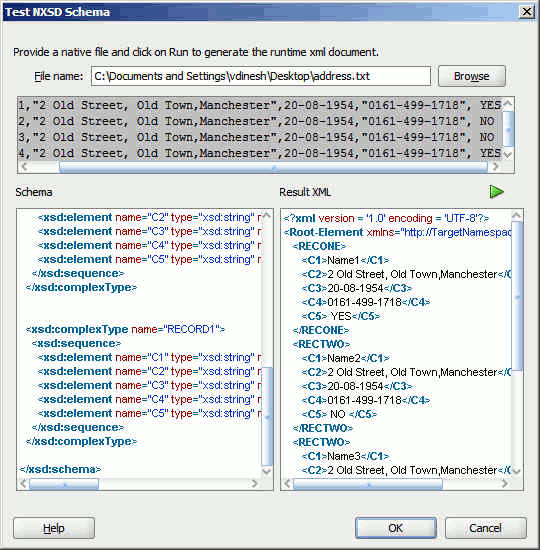Click Schema pane scroll-down arrow
540x550 pixels.
point(267,471)
